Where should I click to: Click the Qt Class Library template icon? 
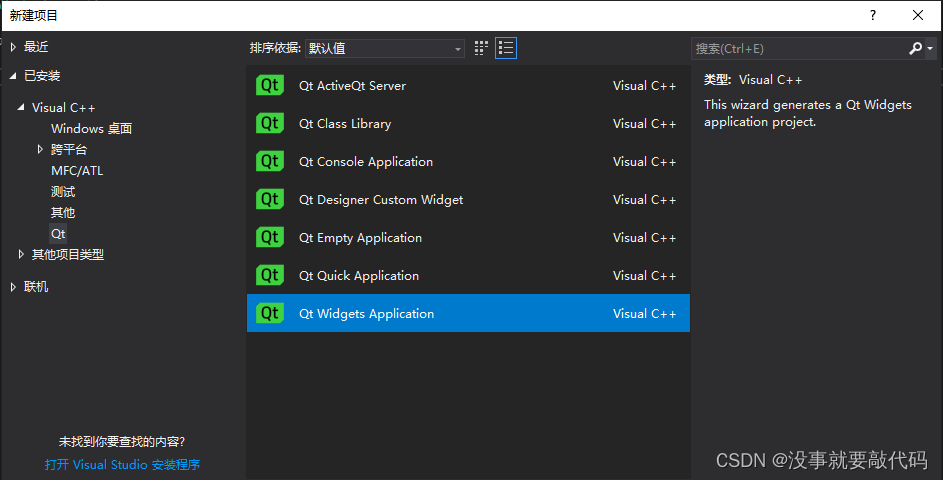(269, 123)
